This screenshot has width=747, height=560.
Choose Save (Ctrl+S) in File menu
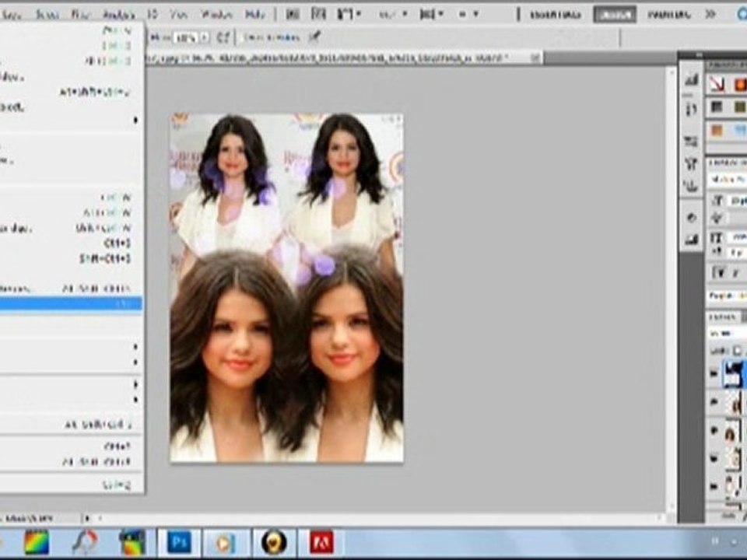tap(72, 243)
